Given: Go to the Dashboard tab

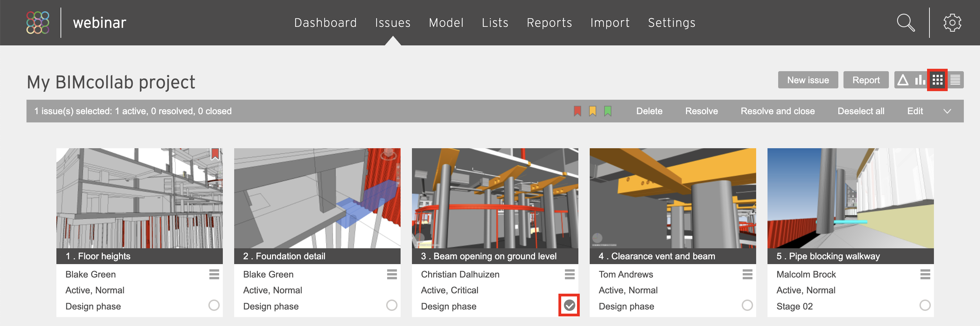Looking at the screenshot, I should [x=325, y=23].
